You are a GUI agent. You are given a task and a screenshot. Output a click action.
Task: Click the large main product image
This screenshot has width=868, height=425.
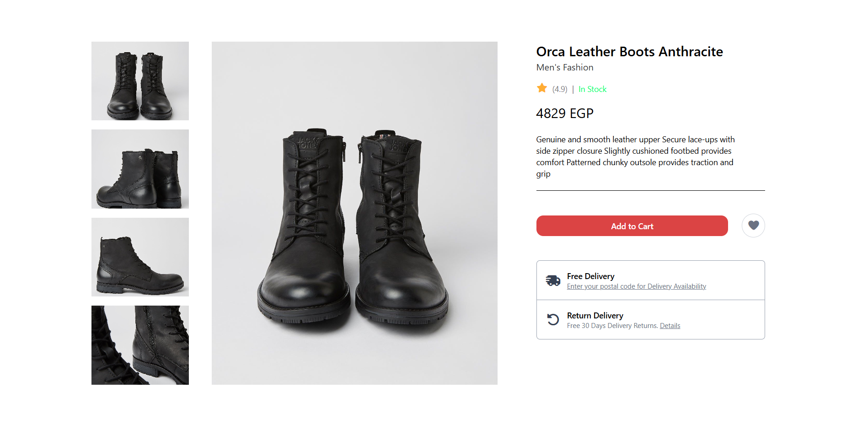354,213
